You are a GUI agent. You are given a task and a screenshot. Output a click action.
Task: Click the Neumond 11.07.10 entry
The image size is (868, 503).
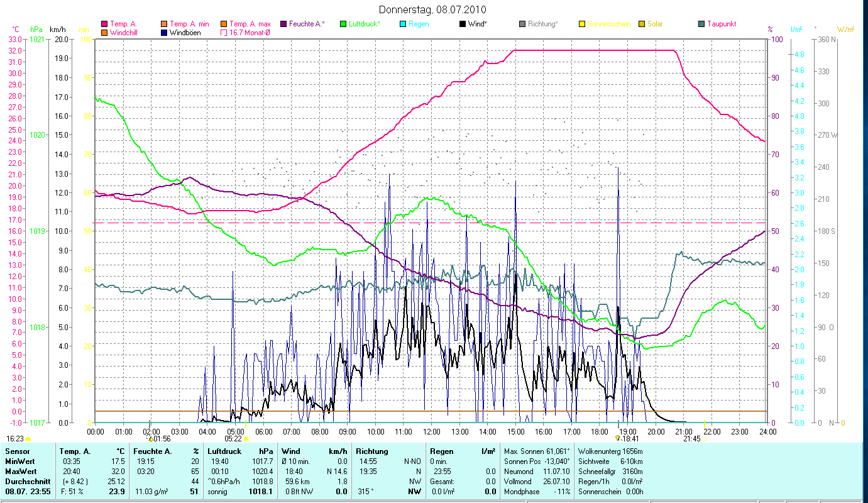coord(538,471)
